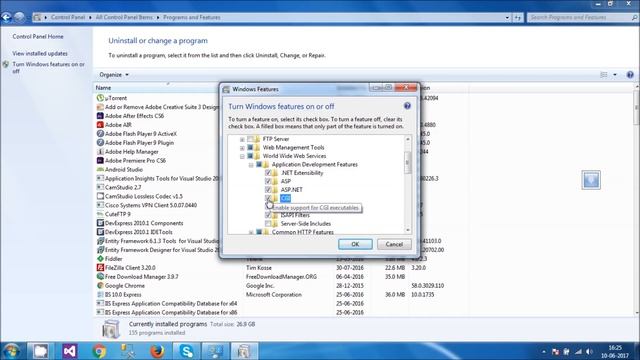Toggle the World Wide Web Services checkbox
This screenshot has width=640, height=360.
pos(250,156)
